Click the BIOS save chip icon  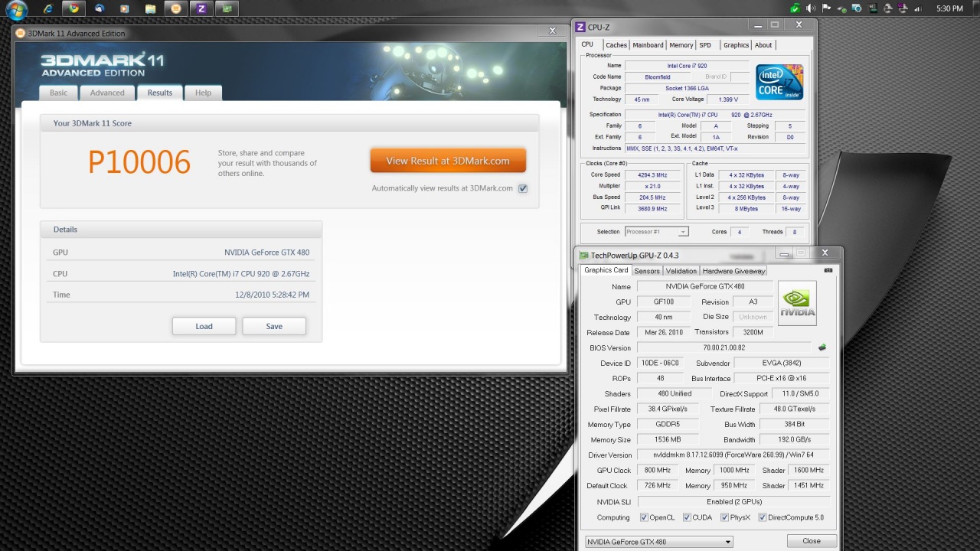pos(822,347)
